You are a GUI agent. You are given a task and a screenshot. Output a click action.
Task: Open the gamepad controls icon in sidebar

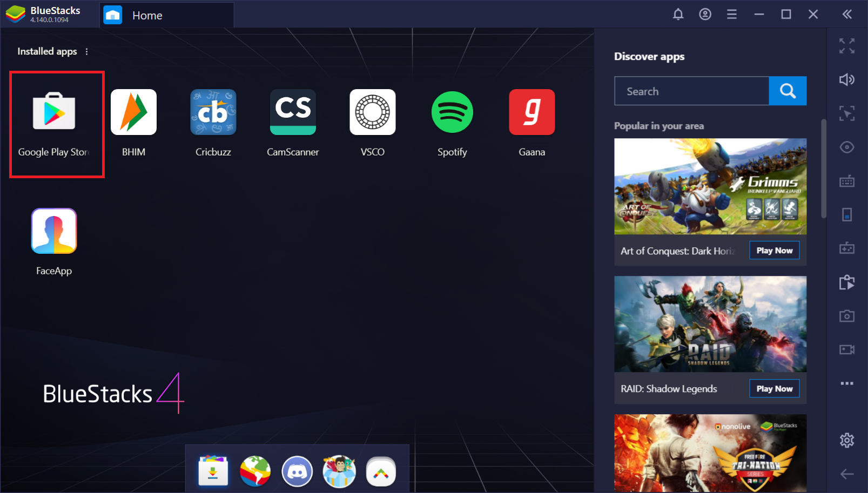click(847, 248)
